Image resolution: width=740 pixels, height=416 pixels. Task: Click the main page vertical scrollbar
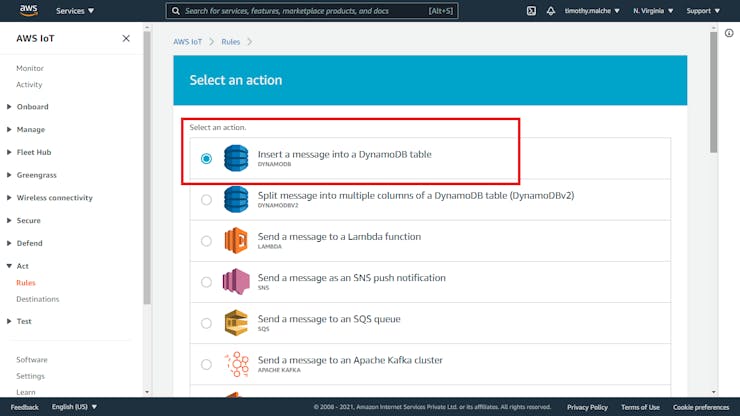714,92
